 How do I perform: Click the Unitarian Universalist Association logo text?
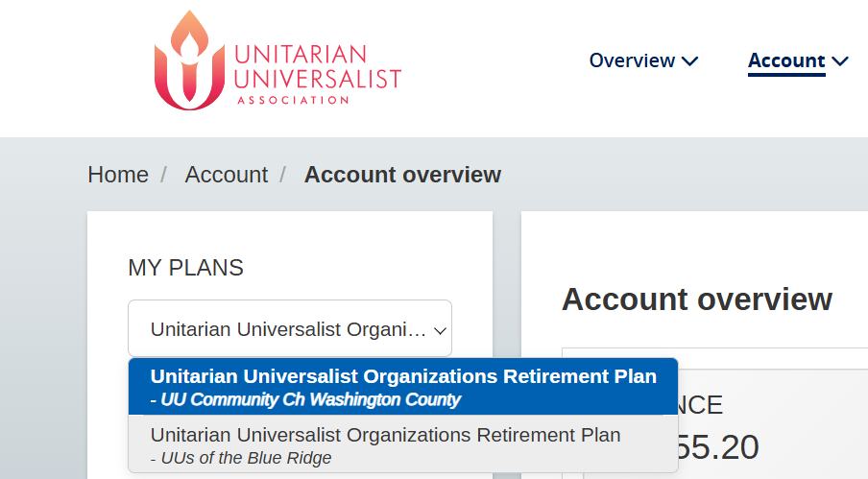pyautogui.click(x=318, y=71)
